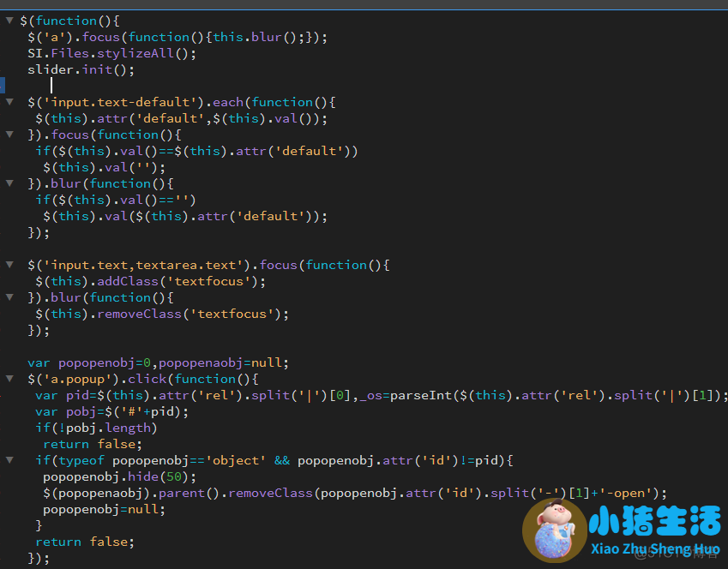Image resolution: width=728 pixels, height=569 pixels.
Task: Collapse the 'input.text-default' each function fold
Action: point(9,102)
